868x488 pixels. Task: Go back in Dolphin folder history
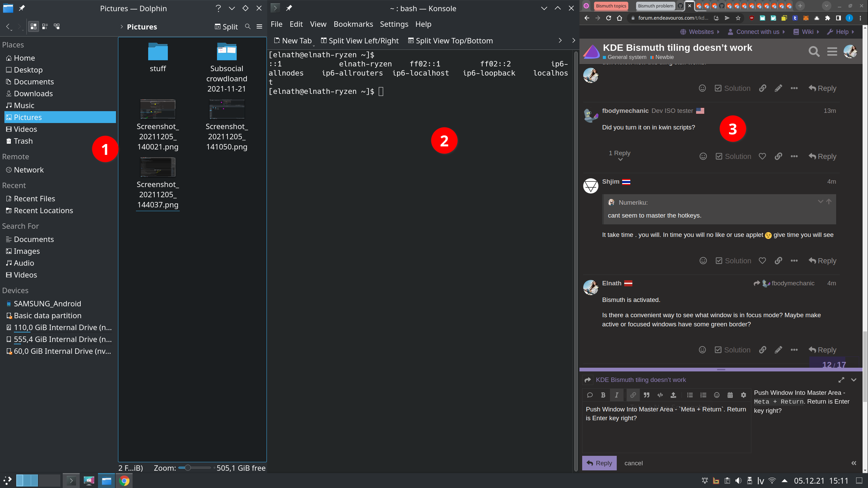click(8, 26)
